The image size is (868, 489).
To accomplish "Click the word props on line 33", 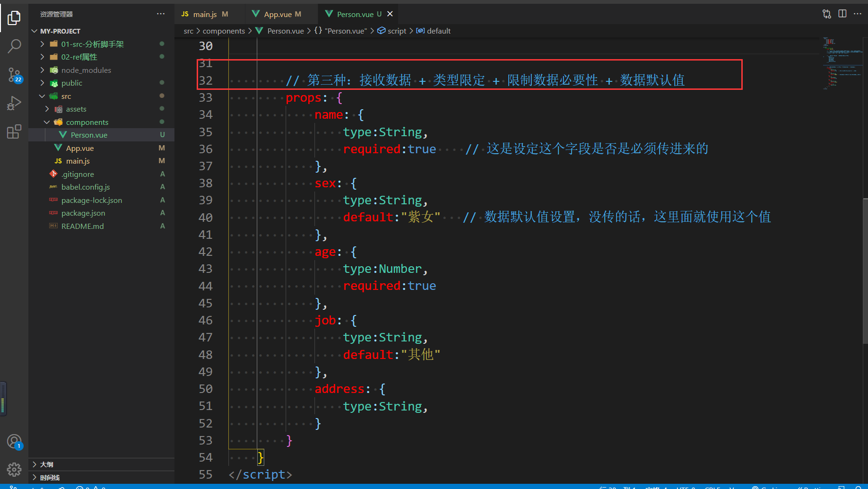I will point(304,98).
